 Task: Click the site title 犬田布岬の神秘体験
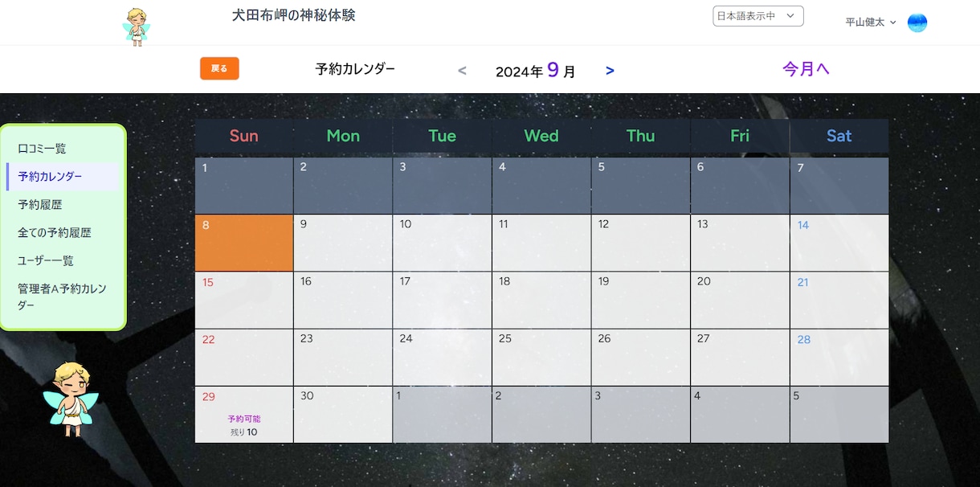tap(293, 15)
